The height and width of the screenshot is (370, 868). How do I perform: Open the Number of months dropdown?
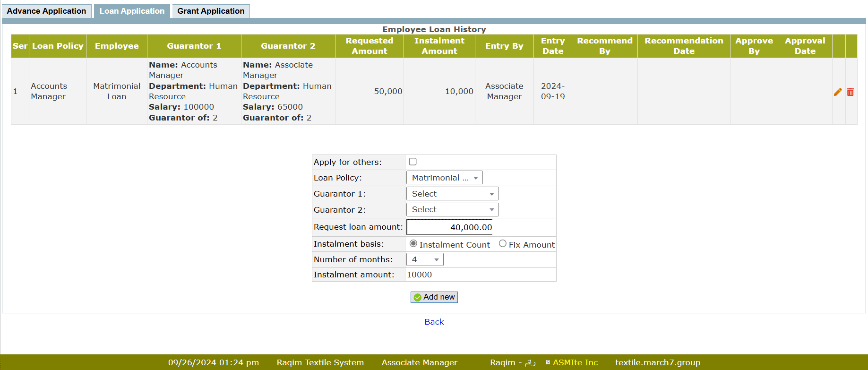[424, 259]
